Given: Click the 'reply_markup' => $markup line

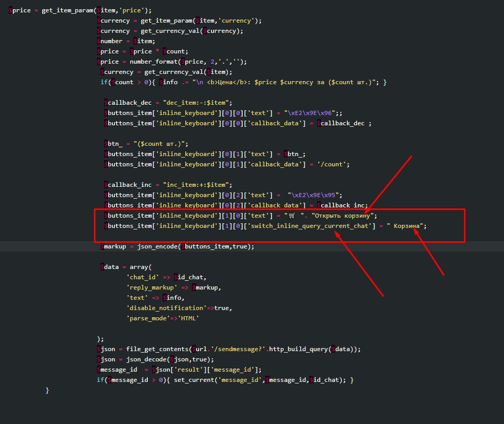Looking at the screenshot, I should 173,288.
